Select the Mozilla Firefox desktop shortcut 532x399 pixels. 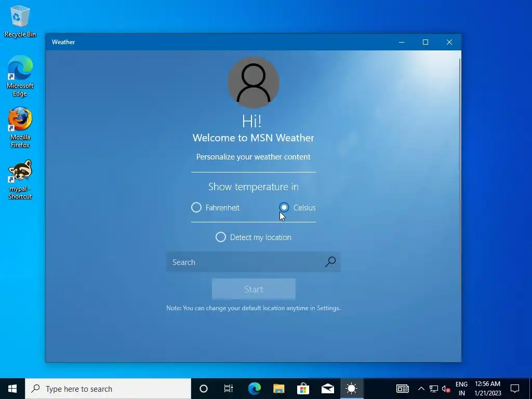pyautogui.click(x=20, y=128)
